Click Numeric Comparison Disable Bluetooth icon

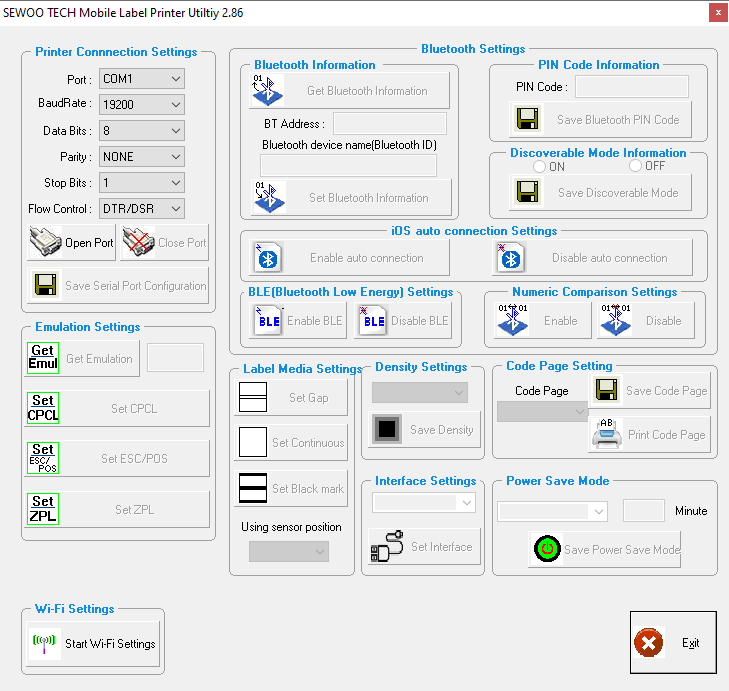click(616, 320)
